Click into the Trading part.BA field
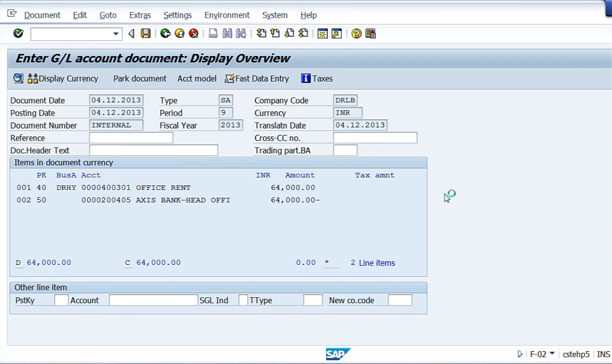 [345, 150]
